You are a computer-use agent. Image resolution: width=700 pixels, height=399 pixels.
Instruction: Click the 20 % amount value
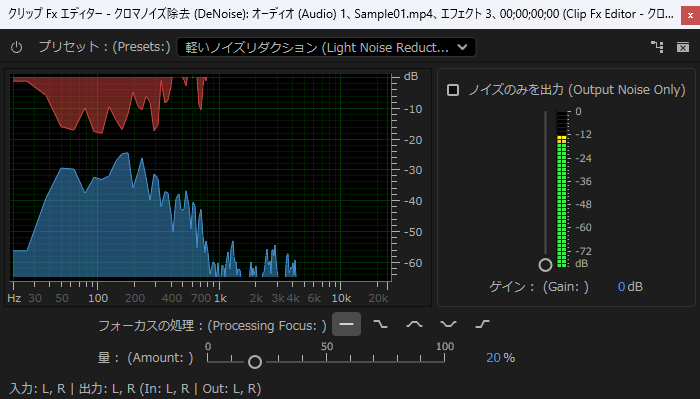pyautogui.click(x=500, y=358)
